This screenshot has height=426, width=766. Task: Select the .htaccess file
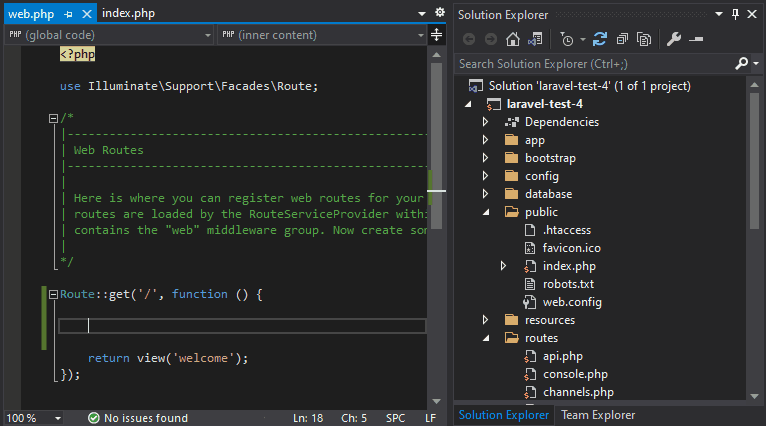[567, 230]
